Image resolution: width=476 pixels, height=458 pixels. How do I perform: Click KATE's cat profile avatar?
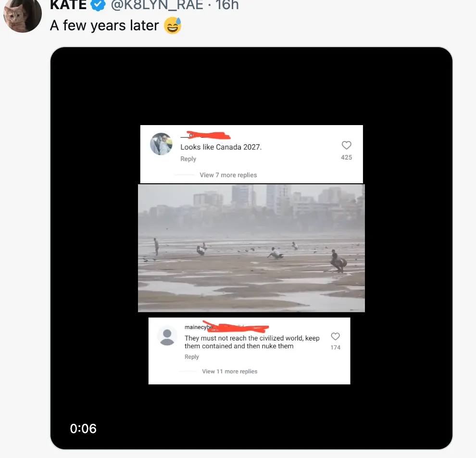[x=22, y=14]
